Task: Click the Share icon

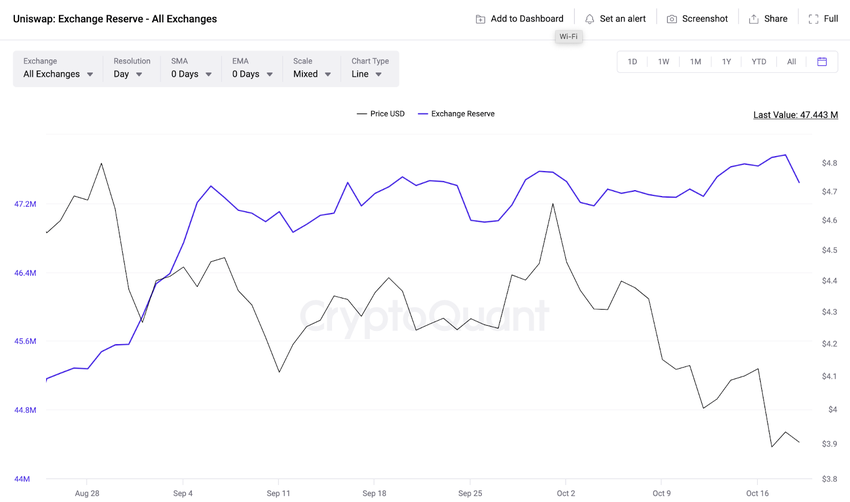Action: pyautogui.click(x=754, y=19)
